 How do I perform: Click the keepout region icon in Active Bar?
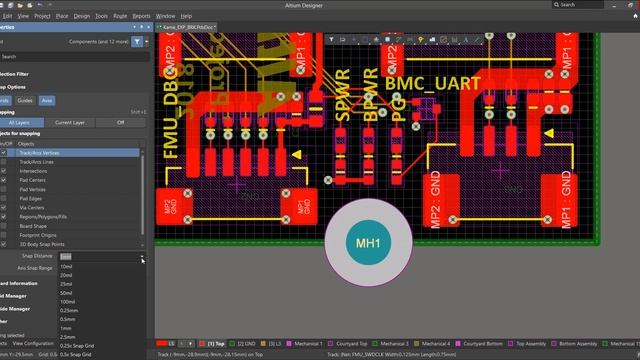click(443, 40)
